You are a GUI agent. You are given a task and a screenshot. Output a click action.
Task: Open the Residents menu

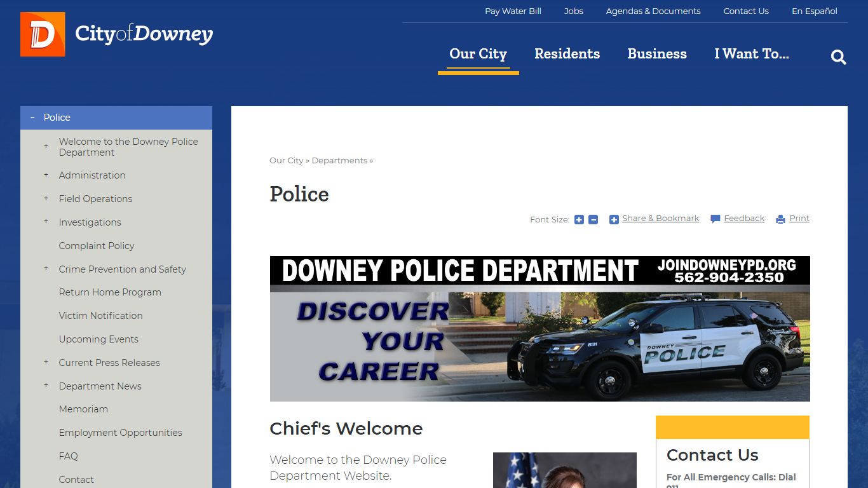(x=567, y=54)
